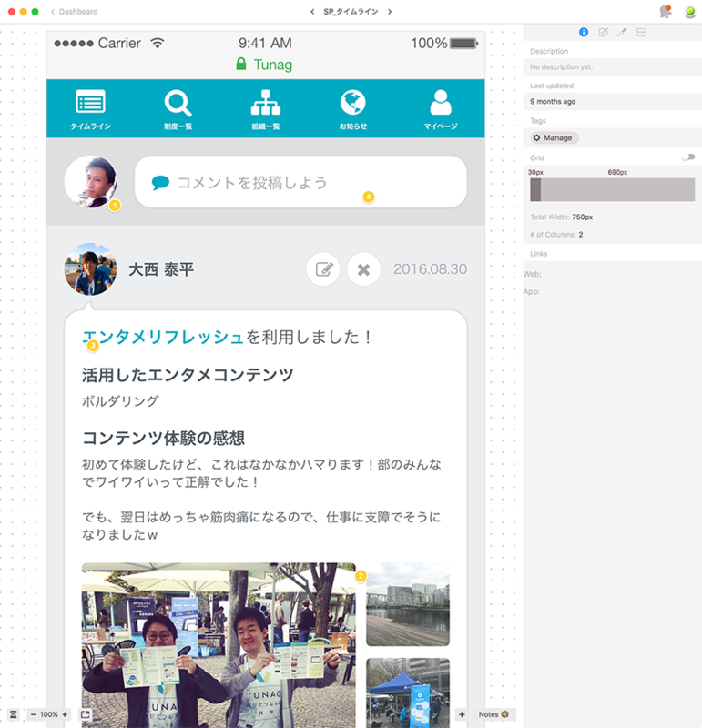Click the コメントを投稿しよう input field
Viewport: 702px width, 728px height.
tap(300, 182)
